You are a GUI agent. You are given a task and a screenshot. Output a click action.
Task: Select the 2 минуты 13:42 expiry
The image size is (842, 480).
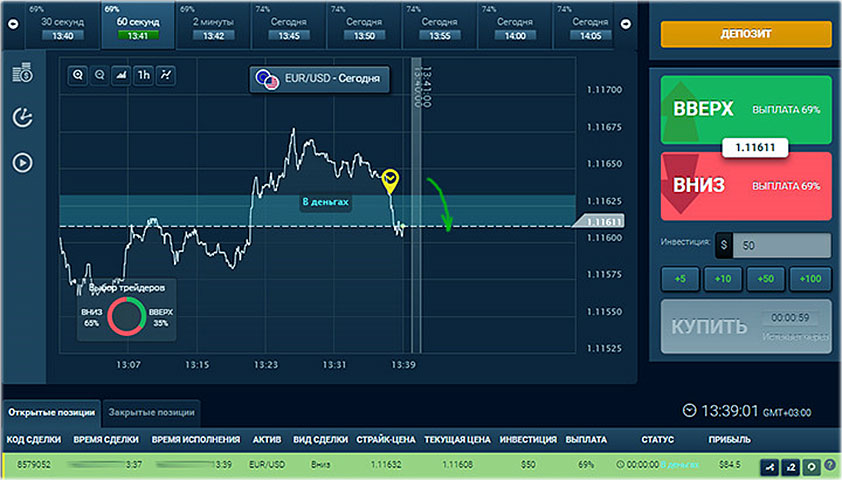coord(214,25)
